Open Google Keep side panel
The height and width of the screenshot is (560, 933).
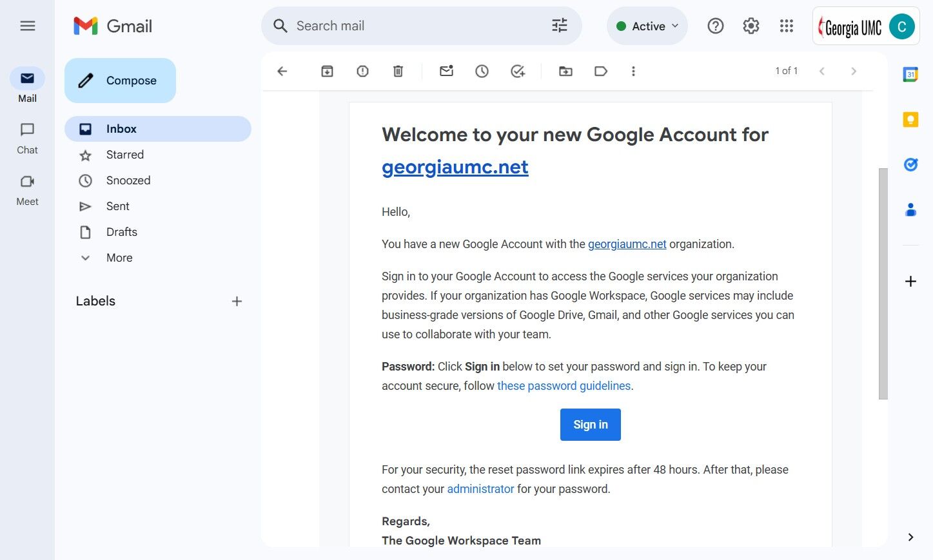pos(910,120)
